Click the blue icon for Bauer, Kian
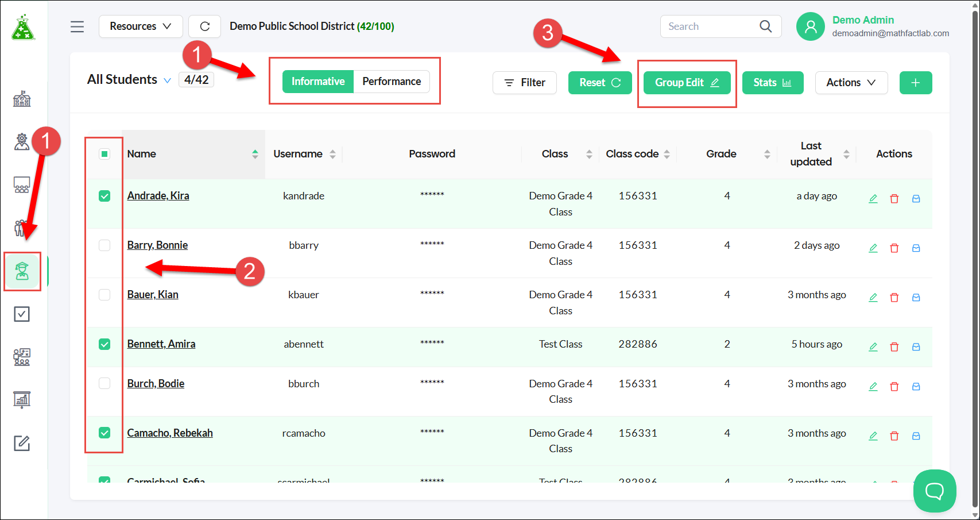980x520 pixels. click(x=916, y=298)
